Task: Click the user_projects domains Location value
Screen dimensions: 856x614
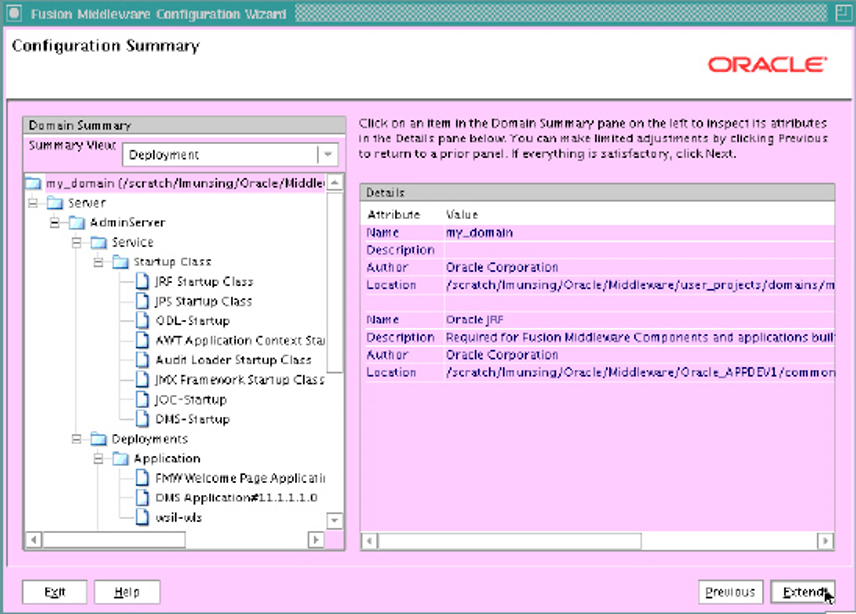Action: (x=640, y=285)
